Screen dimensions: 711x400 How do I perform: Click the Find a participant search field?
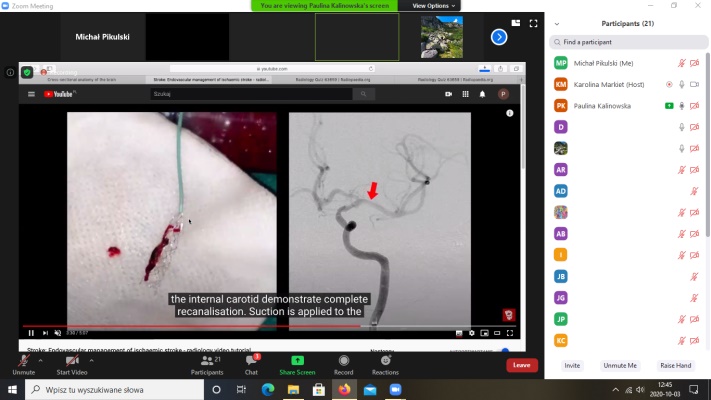(x=628, y=42)
